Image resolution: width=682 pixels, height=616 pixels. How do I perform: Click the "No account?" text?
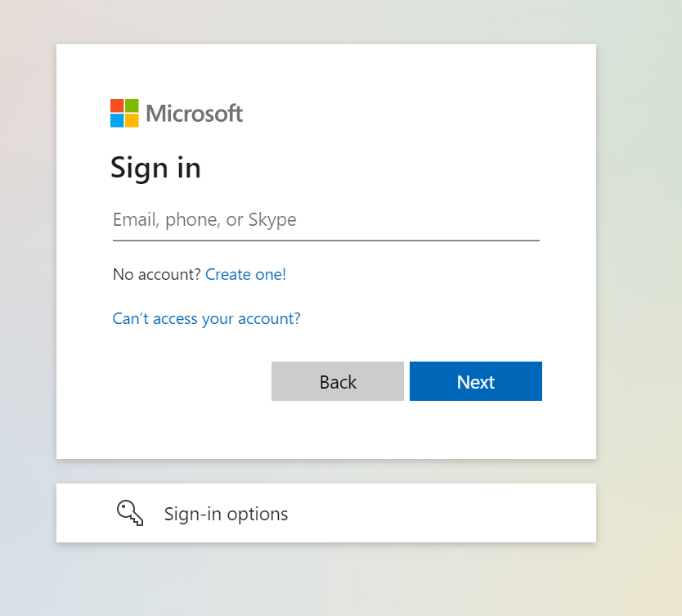click(x=156, y=274)
